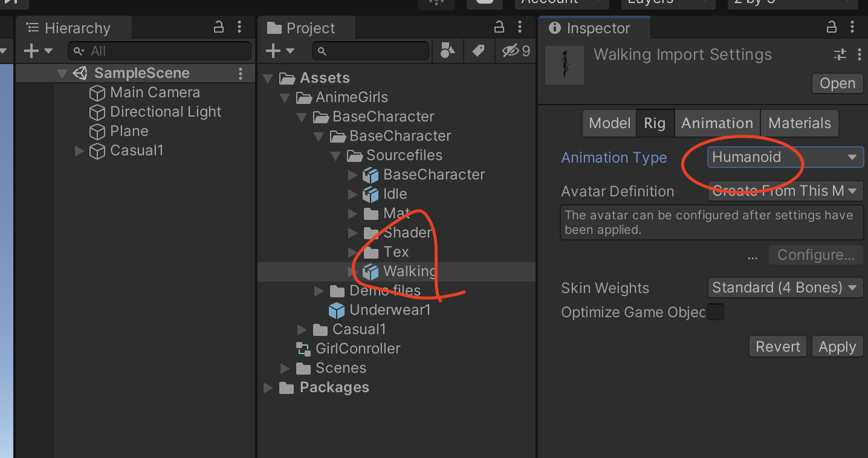Click the Idle model prefab icon

pos(371,194)
